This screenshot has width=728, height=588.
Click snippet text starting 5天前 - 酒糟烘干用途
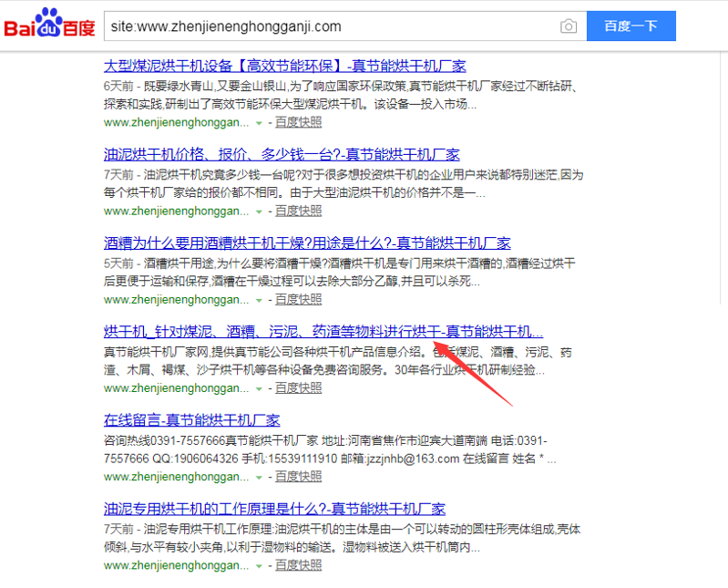click(x=339, y=273)
